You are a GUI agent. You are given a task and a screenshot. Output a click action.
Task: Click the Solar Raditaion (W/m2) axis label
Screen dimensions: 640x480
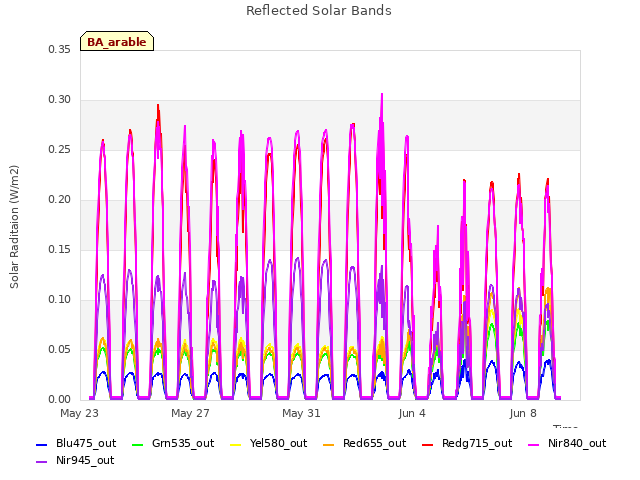click(14, 227)
